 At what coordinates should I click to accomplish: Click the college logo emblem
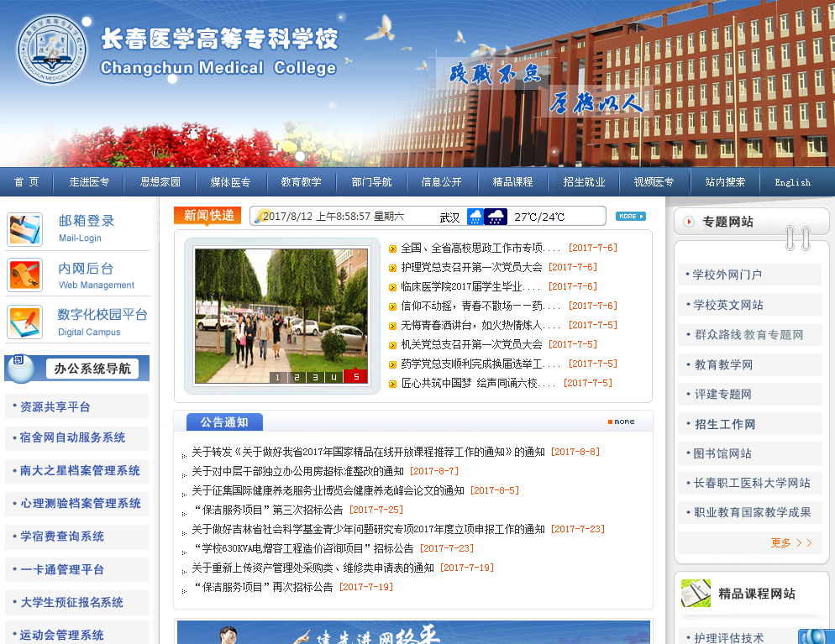tap(52, 50)
